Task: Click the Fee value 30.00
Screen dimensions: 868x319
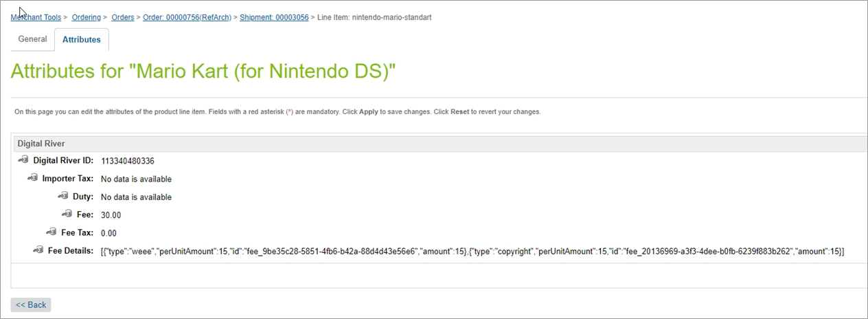Action: point(111,215)
